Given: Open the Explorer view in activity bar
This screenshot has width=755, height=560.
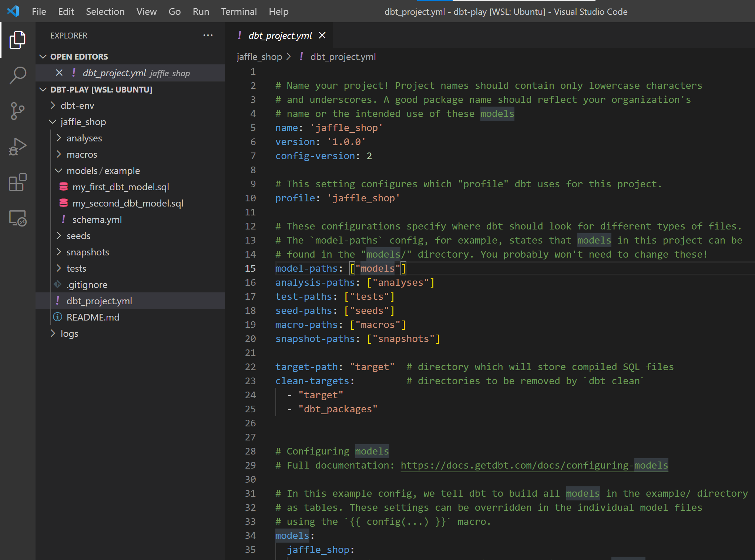Looking at the screenshot, I should (x=17, y=40).
